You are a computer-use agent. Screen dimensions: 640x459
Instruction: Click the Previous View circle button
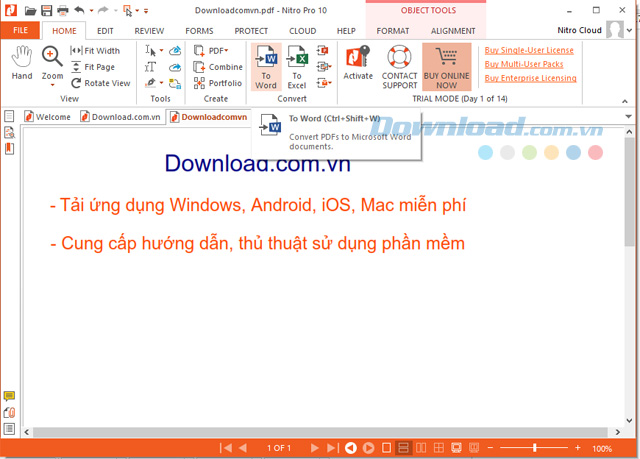[x=351, y=448]
